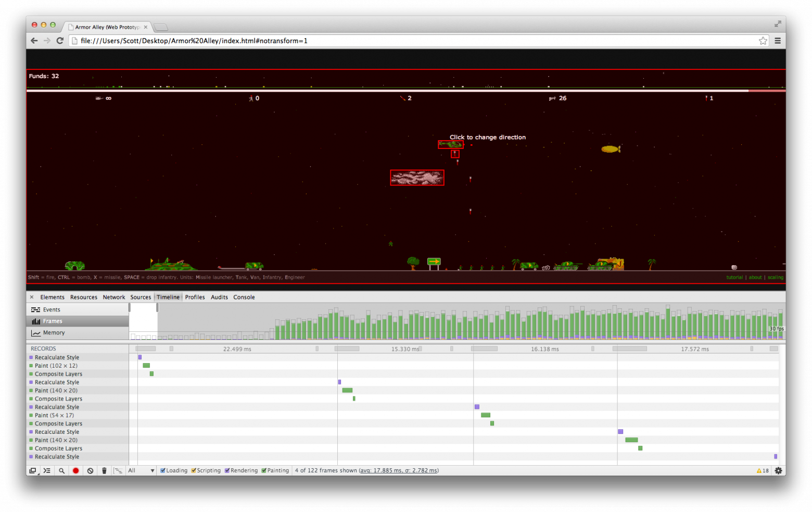Open the All duration filter dropdown

click(x=142, y=471)
